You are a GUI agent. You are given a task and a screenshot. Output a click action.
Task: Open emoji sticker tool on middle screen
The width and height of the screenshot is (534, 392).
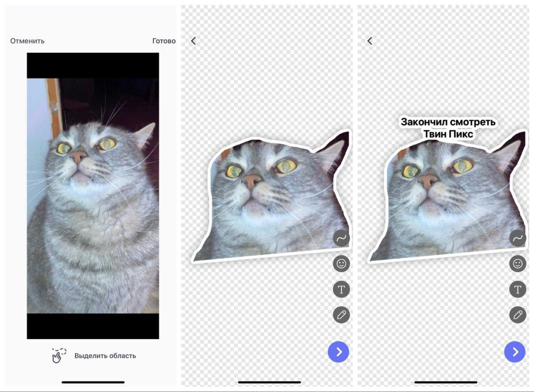[341, 264]
